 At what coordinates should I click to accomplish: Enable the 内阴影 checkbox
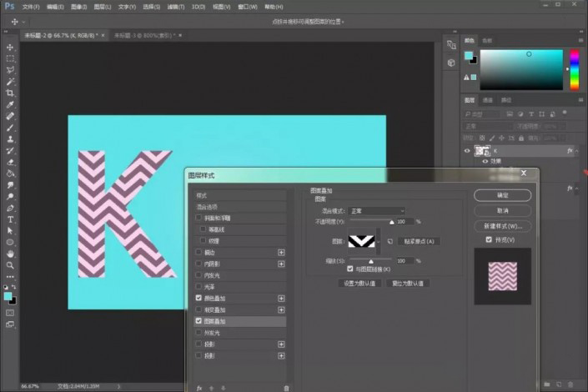[x=199, y=264]
